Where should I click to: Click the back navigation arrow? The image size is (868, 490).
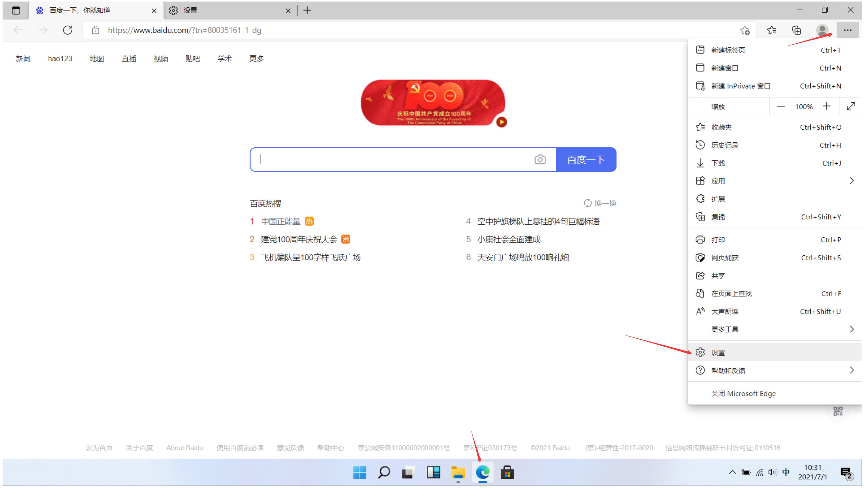18,30
